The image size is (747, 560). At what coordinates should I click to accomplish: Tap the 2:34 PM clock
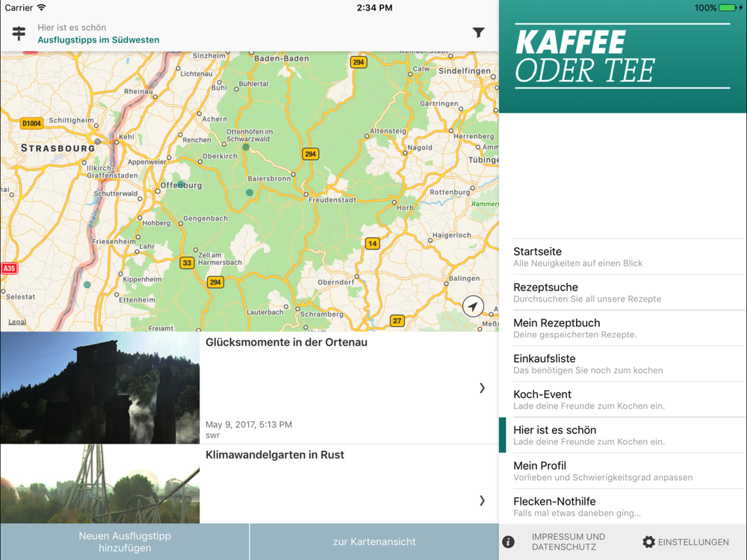pyautogui.click(x=374, y=7)
